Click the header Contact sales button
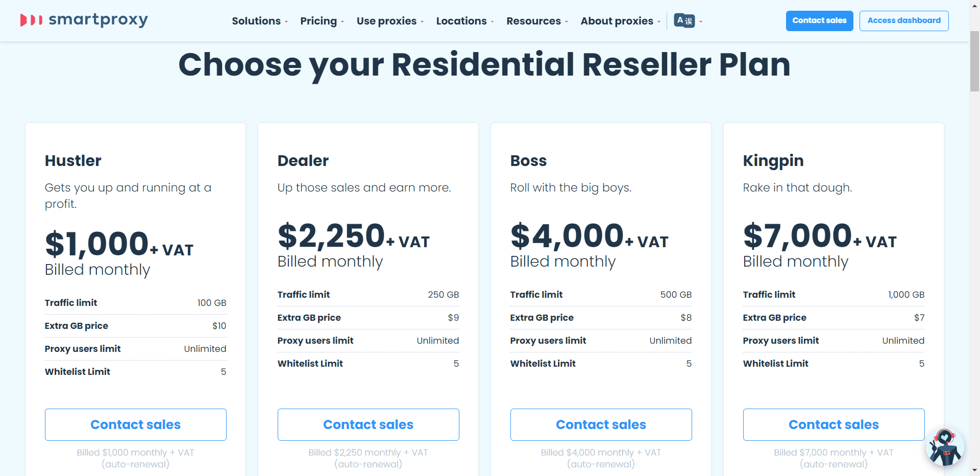 point(819,21)
